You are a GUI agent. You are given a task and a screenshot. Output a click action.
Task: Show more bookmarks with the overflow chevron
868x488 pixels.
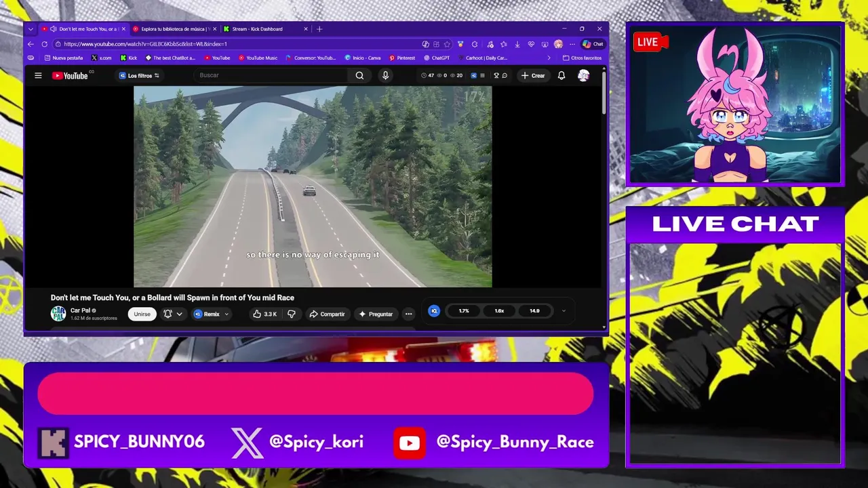tap(549, 58)
